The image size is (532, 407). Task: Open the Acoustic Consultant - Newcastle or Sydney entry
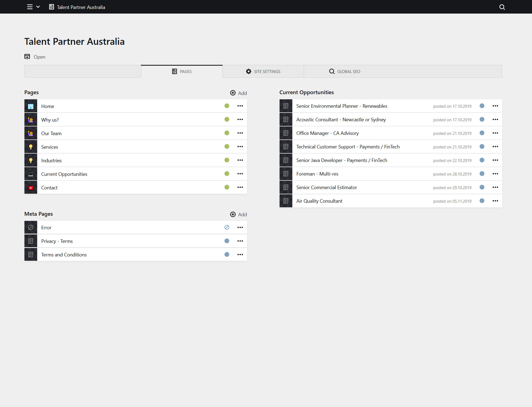[x=341, y=119]
